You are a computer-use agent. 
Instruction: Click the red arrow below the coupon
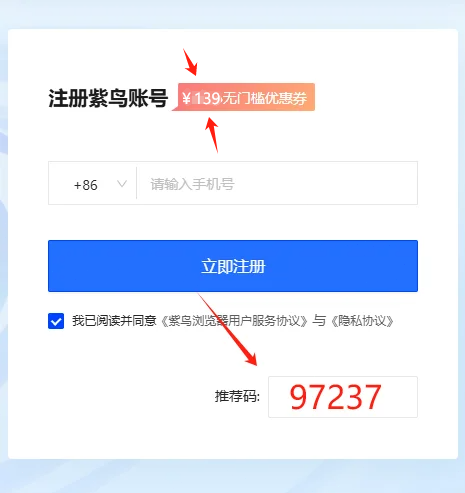coord(212,134)
